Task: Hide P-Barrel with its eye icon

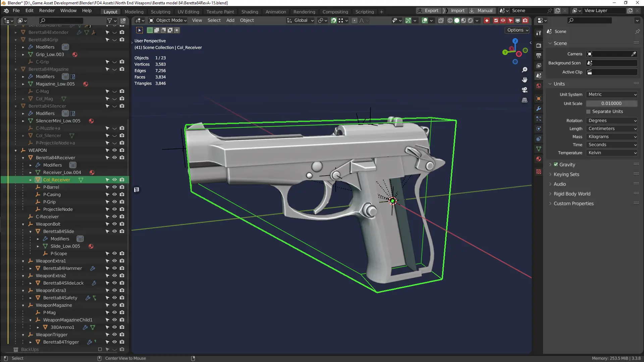Action: pyautogui.click(x=114, y=187)
